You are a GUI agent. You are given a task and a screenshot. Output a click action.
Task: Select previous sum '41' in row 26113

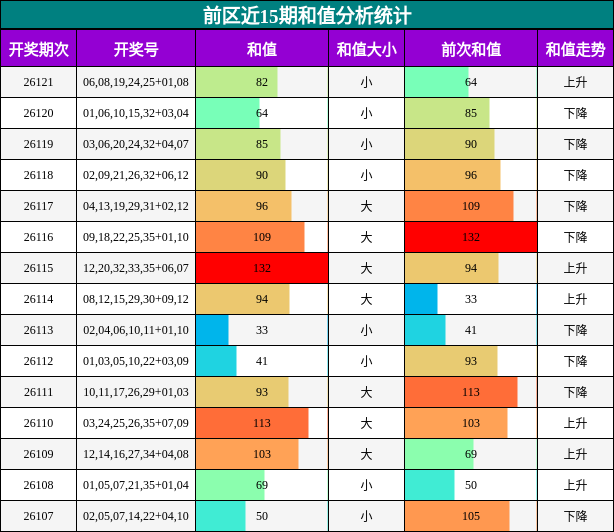tap(471, 330)
